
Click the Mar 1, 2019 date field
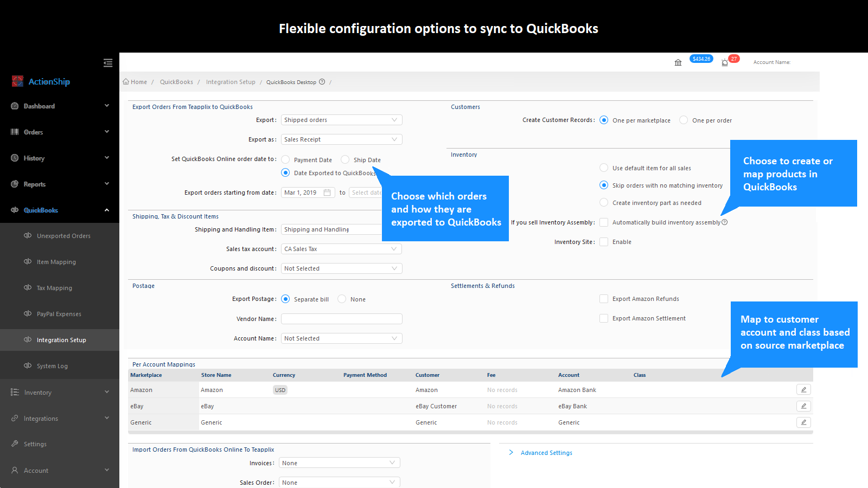(x=308, y=192)
